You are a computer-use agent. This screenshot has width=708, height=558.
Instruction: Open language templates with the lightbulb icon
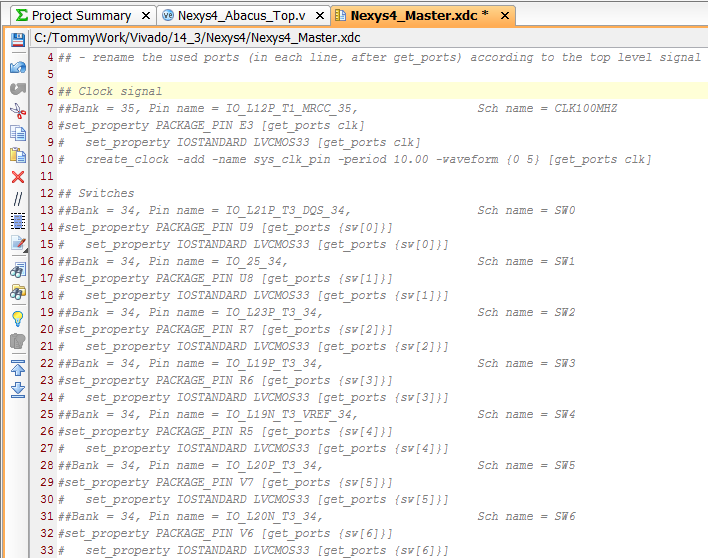point(18,319)
